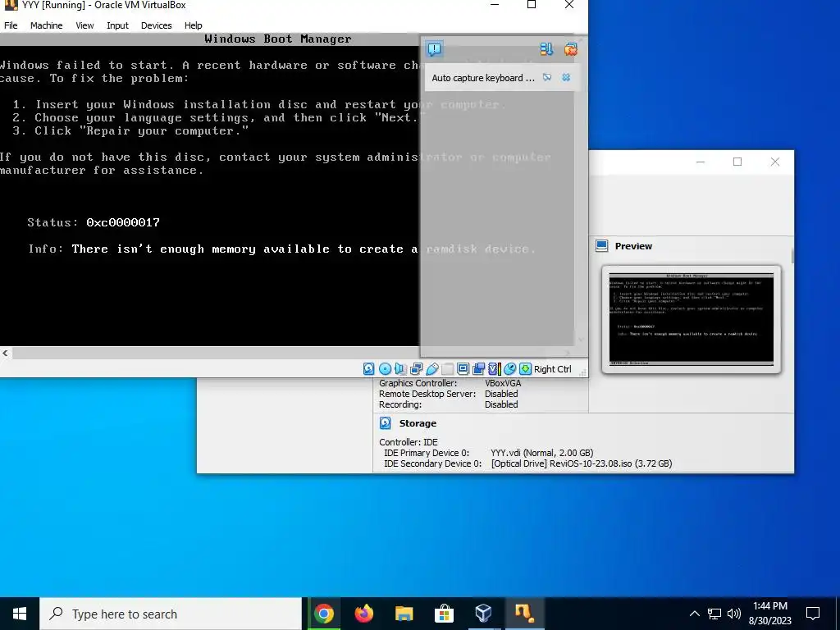840x630 pixels.
Task: Click the recording icon in VM status bar
Action: pyautogui.click(x=478, y=368)
